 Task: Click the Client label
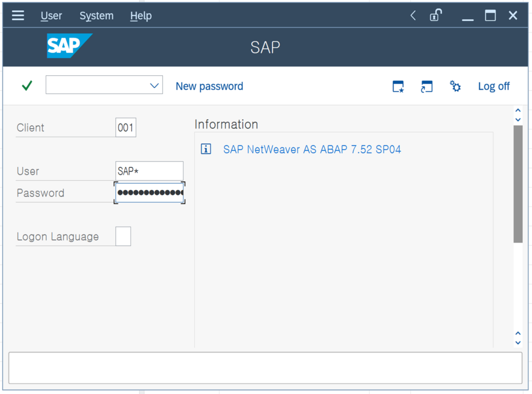30,128
